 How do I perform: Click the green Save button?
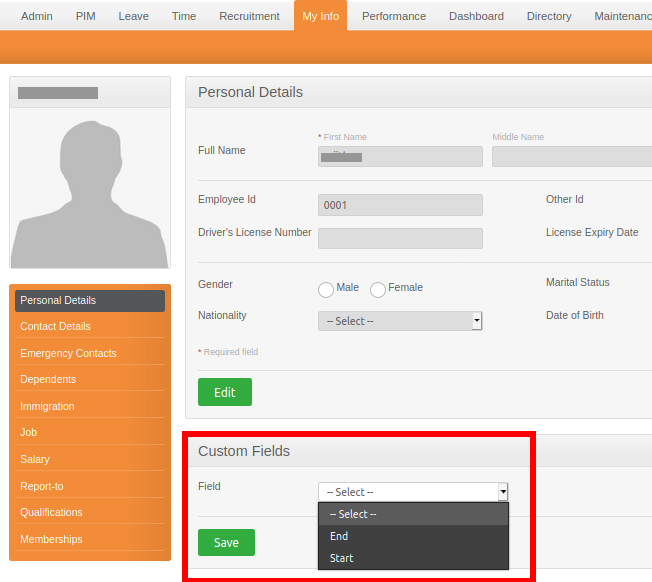(226, 542)
